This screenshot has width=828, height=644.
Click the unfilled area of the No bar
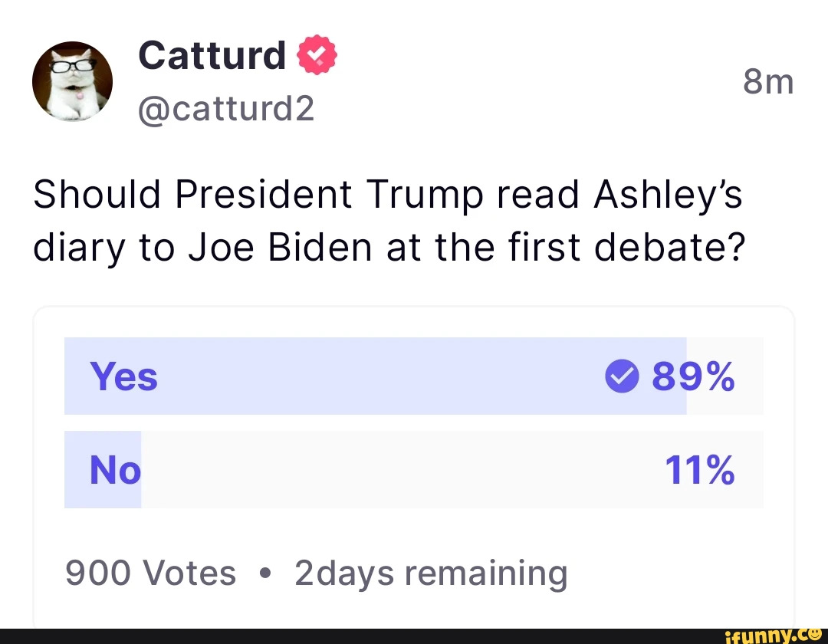tap(452, 469)
